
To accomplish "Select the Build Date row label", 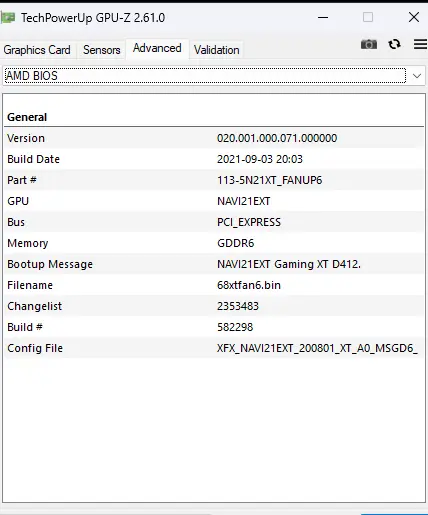I will coord(33,159).
